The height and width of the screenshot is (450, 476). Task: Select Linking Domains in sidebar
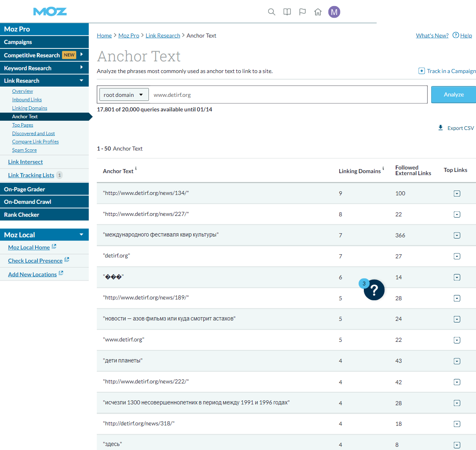[x=29, y=108]
